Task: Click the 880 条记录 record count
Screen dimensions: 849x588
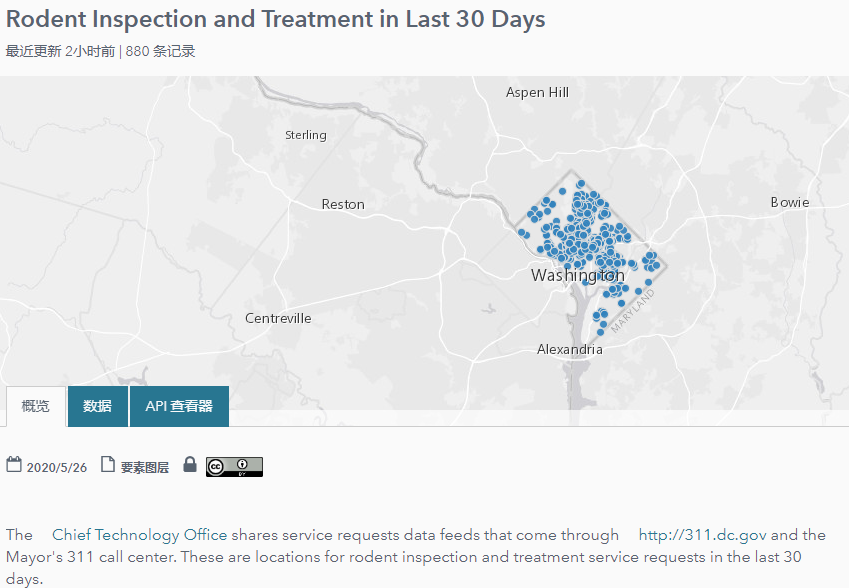Action: pos(160,52)
